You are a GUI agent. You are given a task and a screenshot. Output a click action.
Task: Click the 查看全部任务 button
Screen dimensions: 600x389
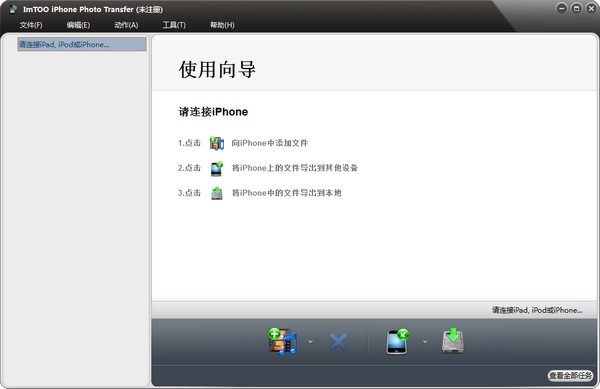pos(570,376)
